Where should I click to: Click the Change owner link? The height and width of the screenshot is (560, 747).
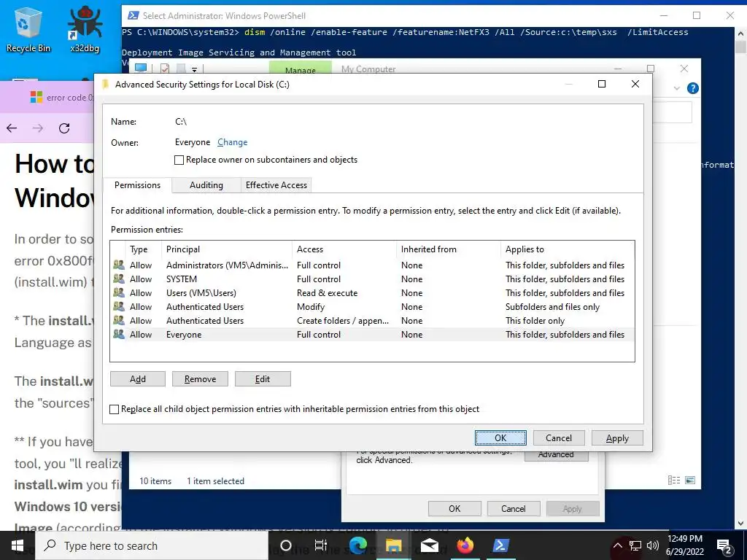tap(233, 142)
